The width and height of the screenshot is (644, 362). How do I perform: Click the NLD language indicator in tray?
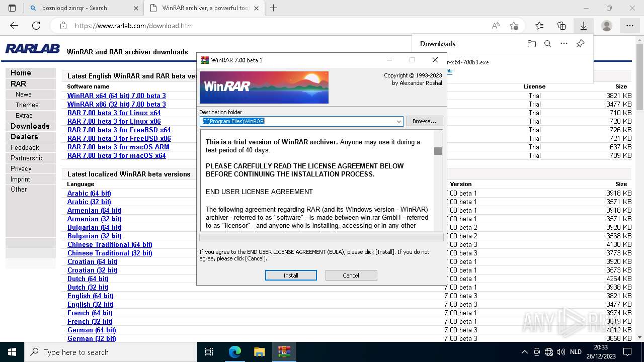point(576,352)
